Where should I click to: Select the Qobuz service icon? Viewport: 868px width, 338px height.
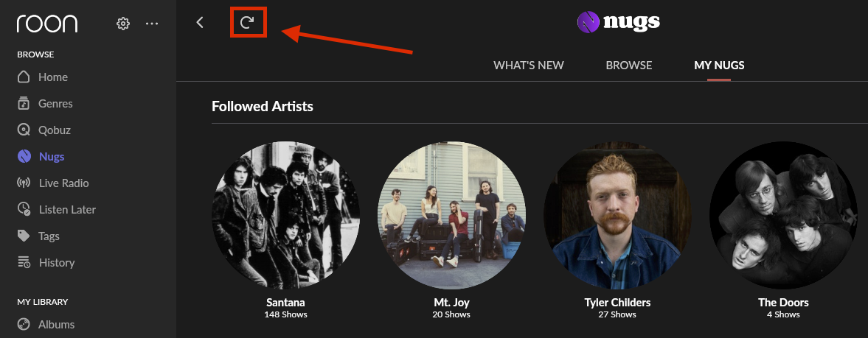(24, 130)
